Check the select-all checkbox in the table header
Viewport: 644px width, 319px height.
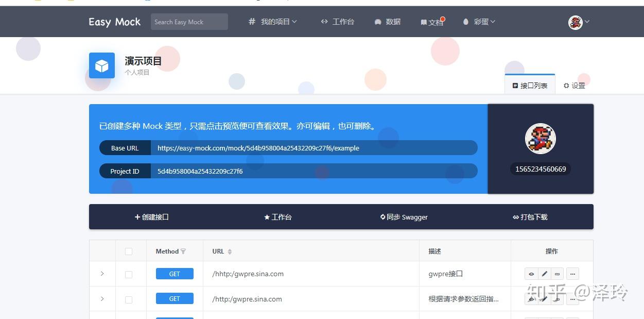tap(128, 251)
